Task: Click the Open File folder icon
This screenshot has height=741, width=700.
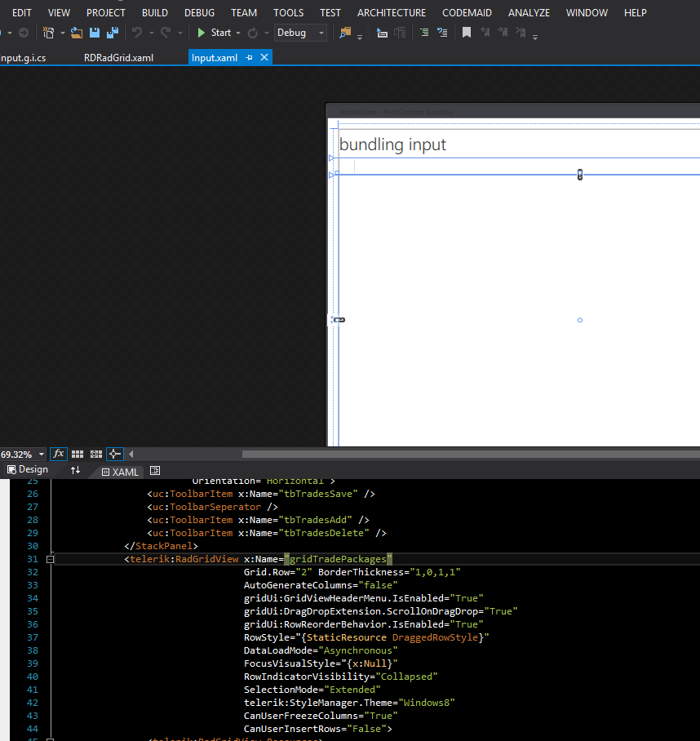Action: pos(77,33)
